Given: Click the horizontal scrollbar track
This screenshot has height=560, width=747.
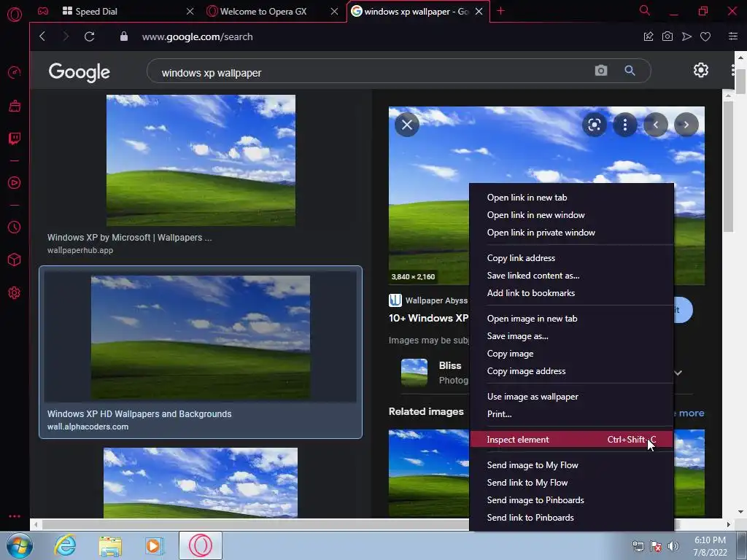Looking at the screenshot, I should 381,524.
